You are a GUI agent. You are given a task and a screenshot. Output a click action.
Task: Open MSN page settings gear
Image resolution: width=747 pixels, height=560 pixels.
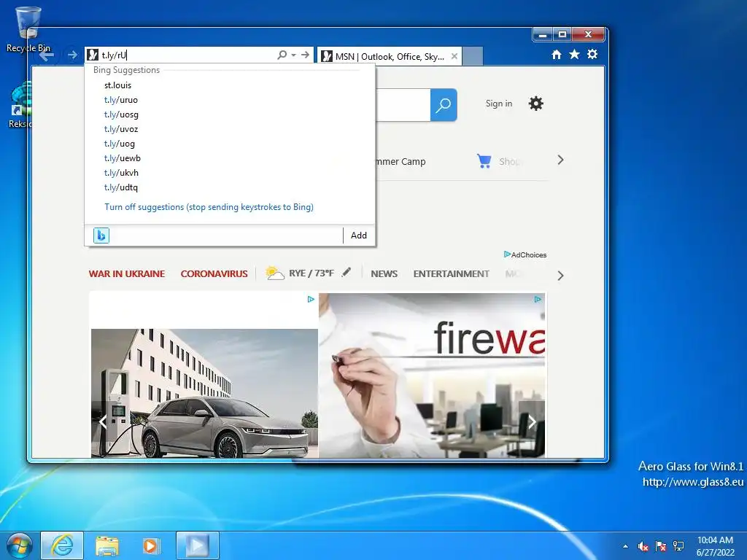[536, 104]
